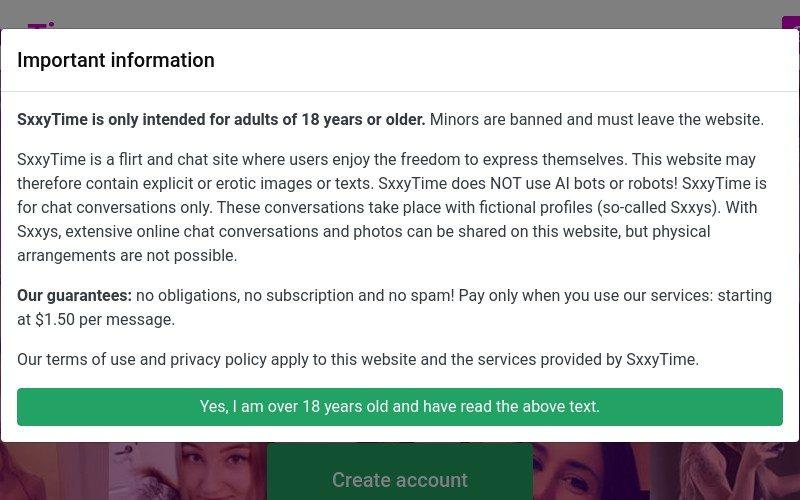Click the "flirt and chat site" description text
This screenshot has width=800, height=500.
(179, 159)
